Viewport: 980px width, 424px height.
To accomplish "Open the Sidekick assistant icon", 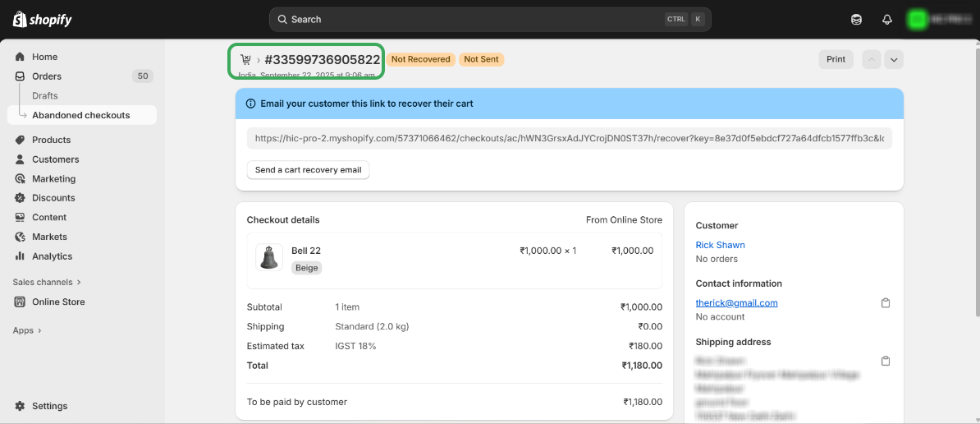I will point(856,20).
